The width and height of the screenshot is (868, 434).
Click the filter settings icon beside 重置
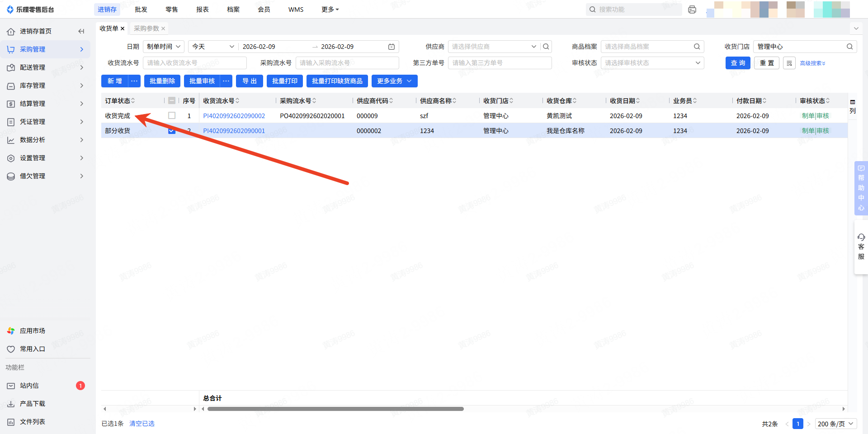789,63
